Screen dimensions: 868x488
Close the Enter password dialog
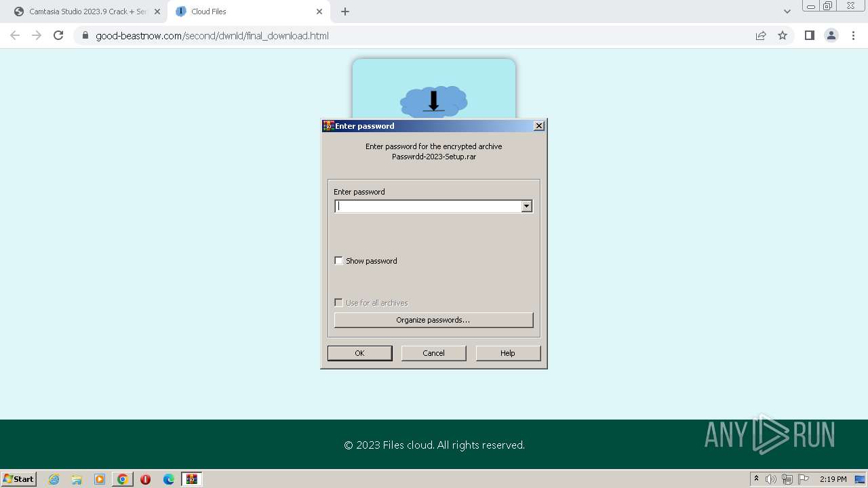point(538,126)
